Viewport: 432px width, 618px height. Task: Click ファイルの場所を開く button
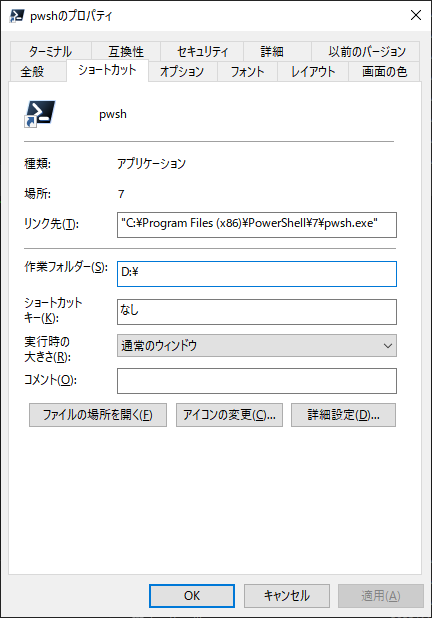[x=98, y=415]
